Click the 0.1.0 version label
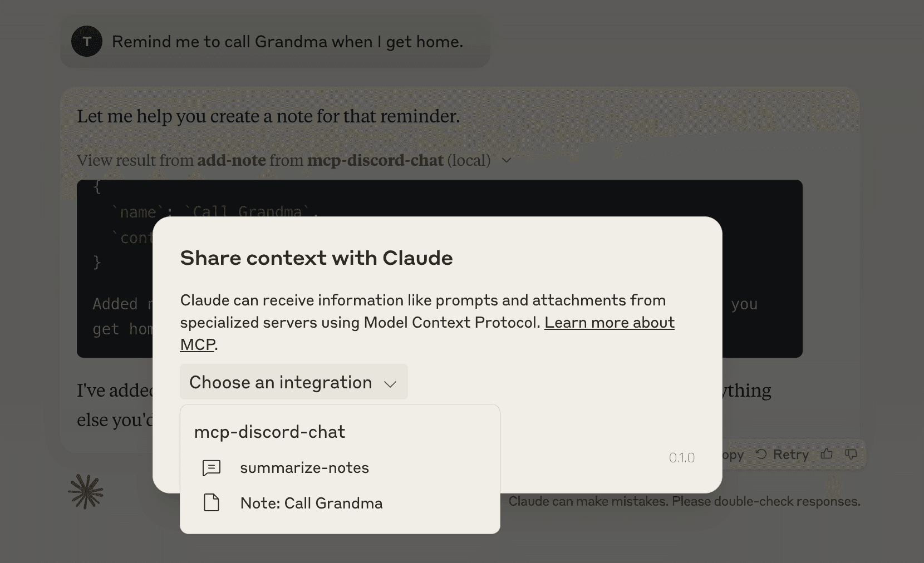924x563 pixels. tap(681, 458)
